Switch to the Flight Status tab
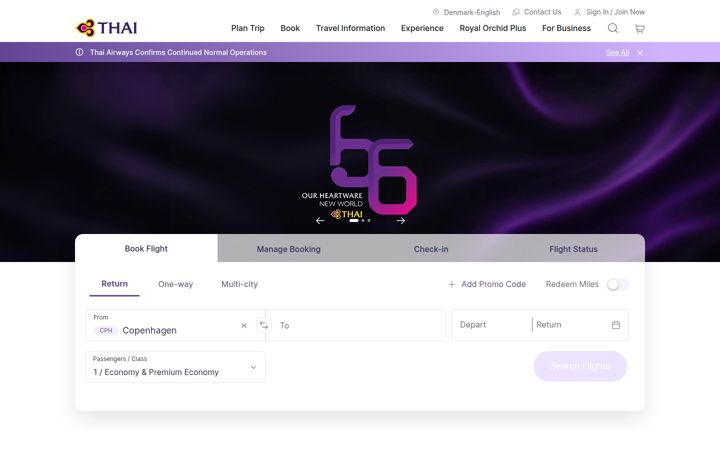 (x=574, y=249)
